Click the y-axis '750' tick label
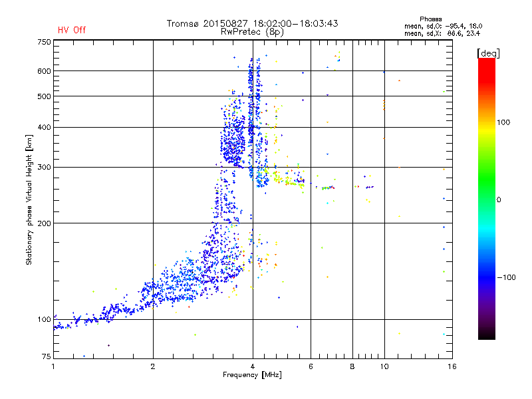The image size is (532, 399). 44,42
